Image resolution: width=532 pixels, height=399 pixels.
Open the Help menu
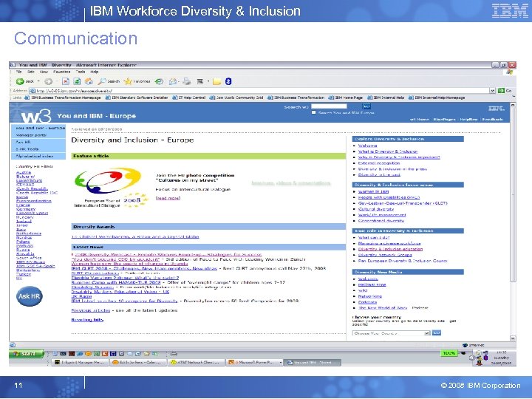(x=95, y=72)
